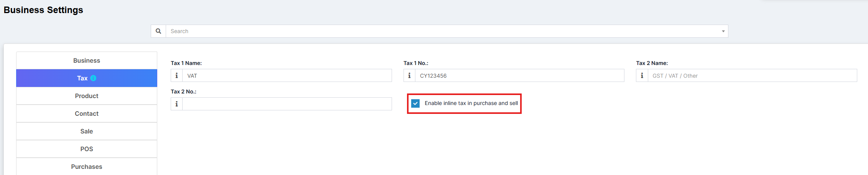Image resolution: width=868 pixels, height=175 pixels.
Task: Click the blue info icon beside Tax
Action: click(x=93, y=78)
